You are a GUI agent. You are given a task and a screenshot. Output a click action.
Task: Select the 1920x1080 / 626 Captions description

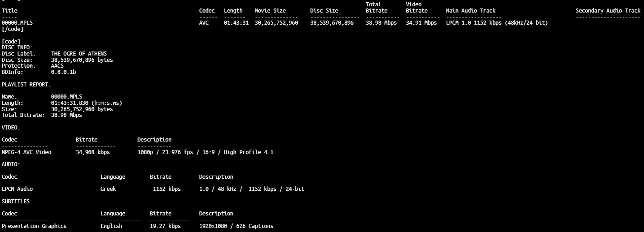(236, 226)
